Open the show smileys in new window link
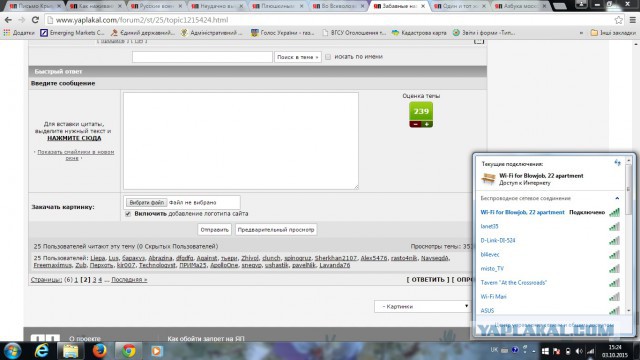Image resolution: width=640 pixels, height=360 pixels. (76, 155)
